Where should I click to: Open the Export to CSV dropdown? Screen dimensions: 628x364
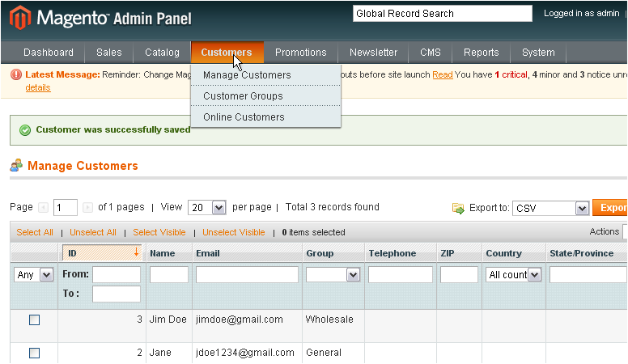[550, 208]
